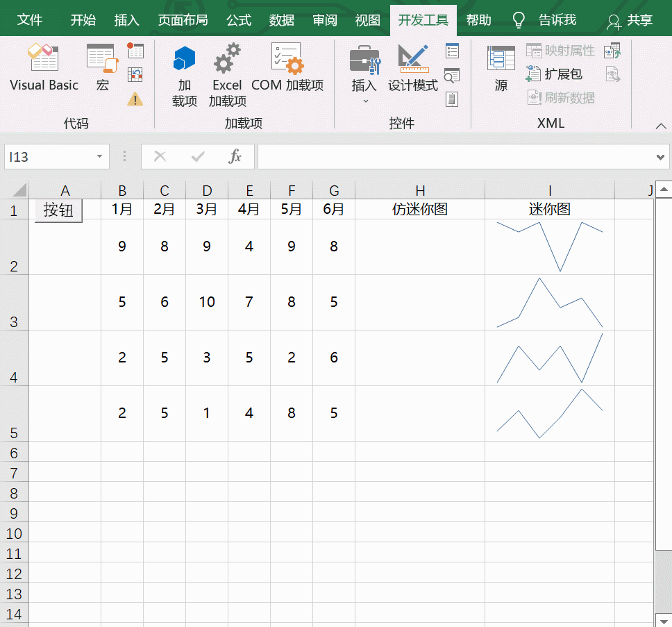The image size is (672, 627).
Task: Open control Properties icon
Action: tap(452, 51)
